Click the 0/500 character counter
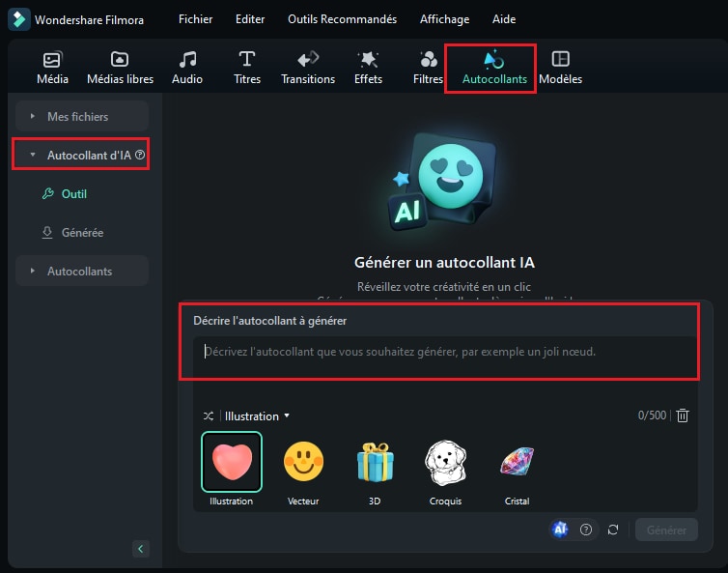This screenshot has height=573, width=728. click(652, 415)
